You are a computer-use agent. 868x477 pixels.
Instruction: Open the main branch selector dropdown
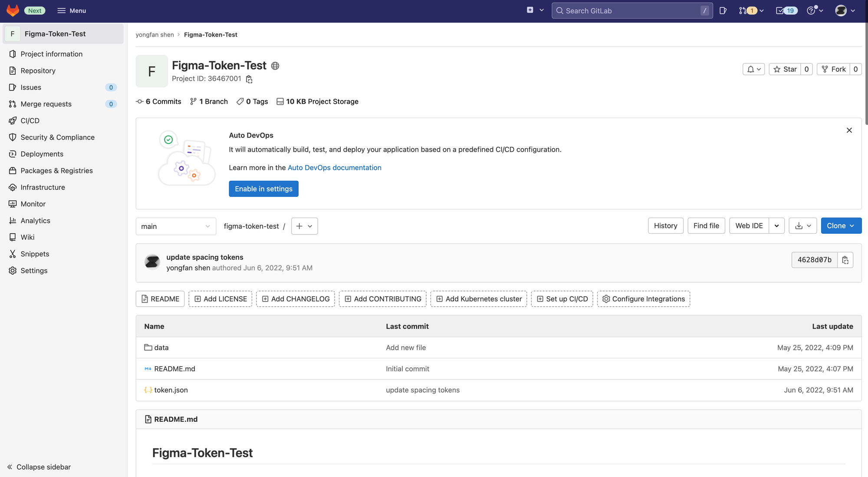pos(176,226)
